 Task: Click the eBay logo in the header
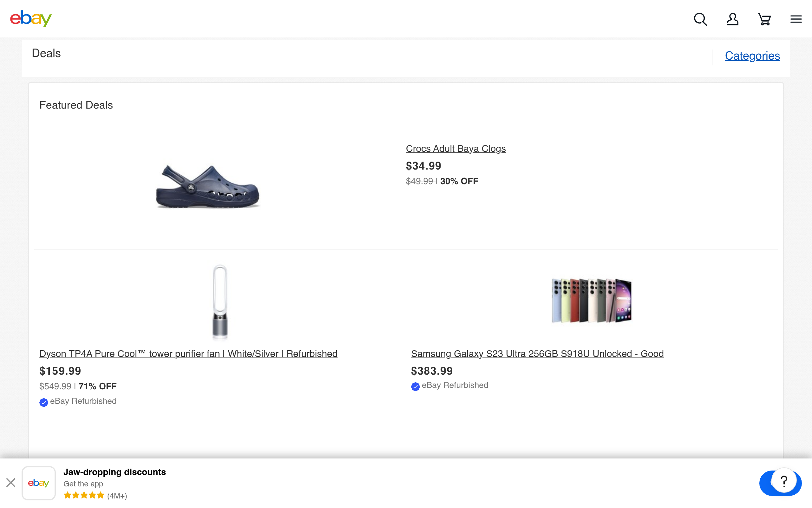click(31, 18)
